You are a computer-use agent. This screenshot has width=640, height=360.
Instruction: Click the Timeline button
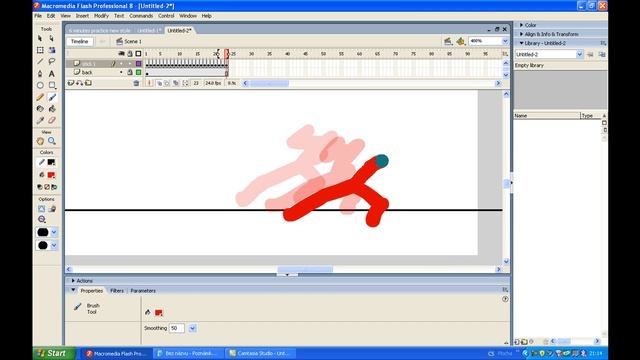point(80,41)
